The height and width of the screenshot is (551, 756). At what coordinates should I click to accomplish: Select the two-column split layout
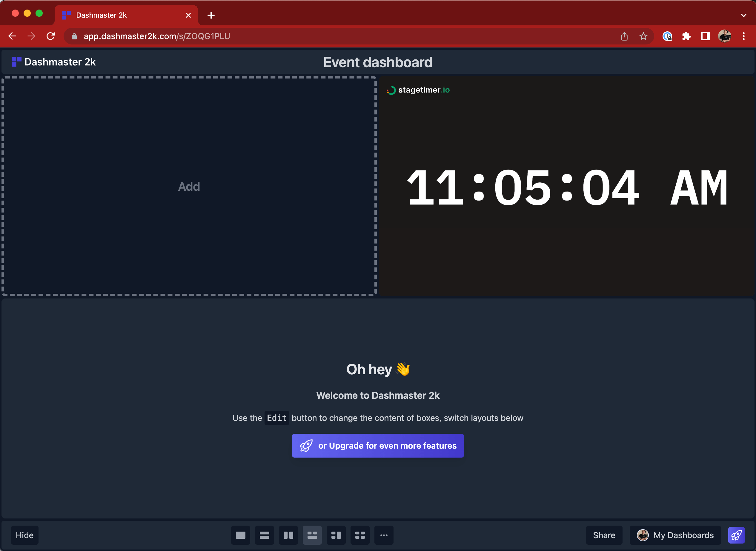288,535
